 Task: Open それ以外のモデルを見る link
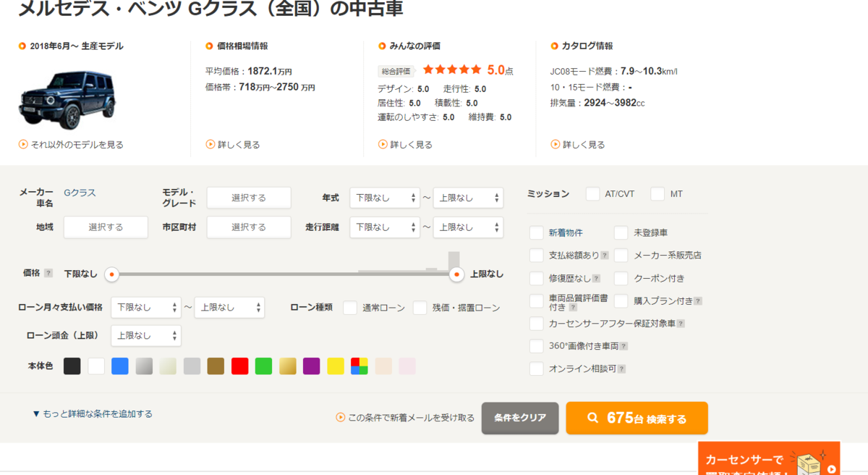[x=77, y=145]
